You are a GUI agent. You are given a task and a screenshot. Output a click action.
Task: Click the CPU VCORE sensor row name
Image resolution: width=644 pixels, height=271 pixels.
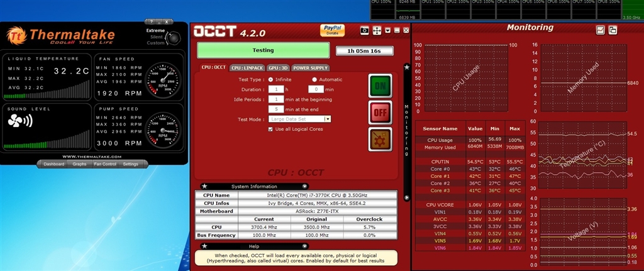click(440, 205)
